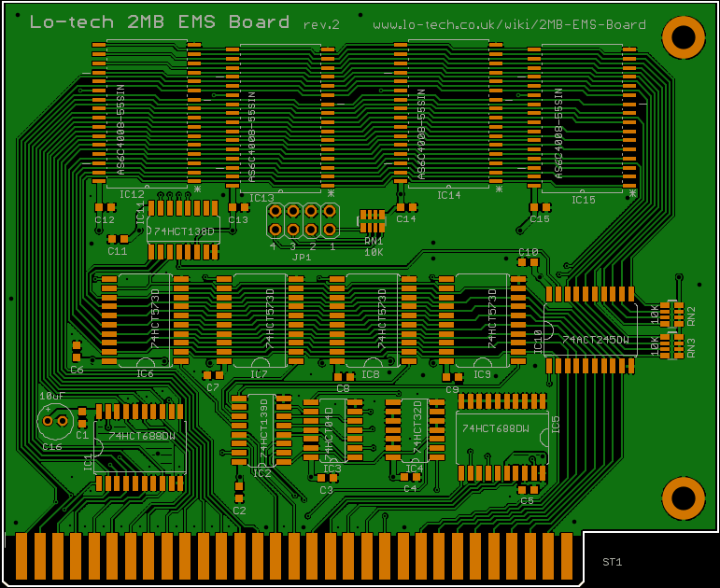Select the IC4 designator label
The image size is (720, 588).
pyautogui.click(x=415, y=469)
